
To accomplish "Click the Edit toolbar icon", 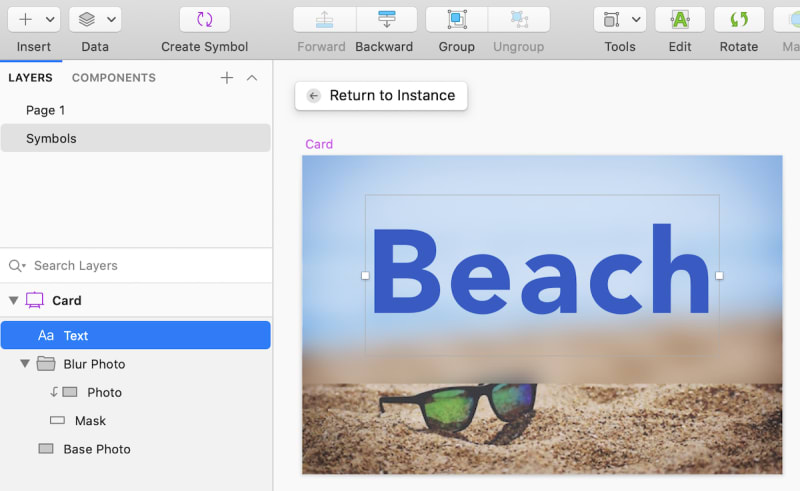I will pyautogui.click(x=680, y=19).
